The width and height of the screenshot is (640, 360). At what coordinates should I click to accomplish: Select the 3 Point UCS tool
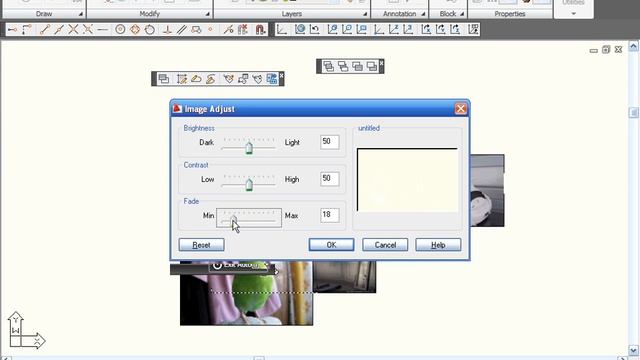tap(408, 29)
